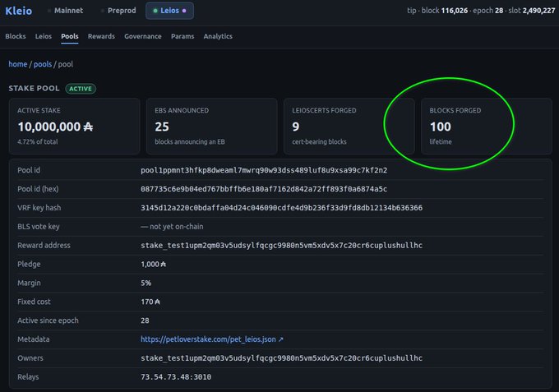Screen dimensions: 559x392
Task: Click the LeiosCerts Forged 9 card
Action: (349, 127)
